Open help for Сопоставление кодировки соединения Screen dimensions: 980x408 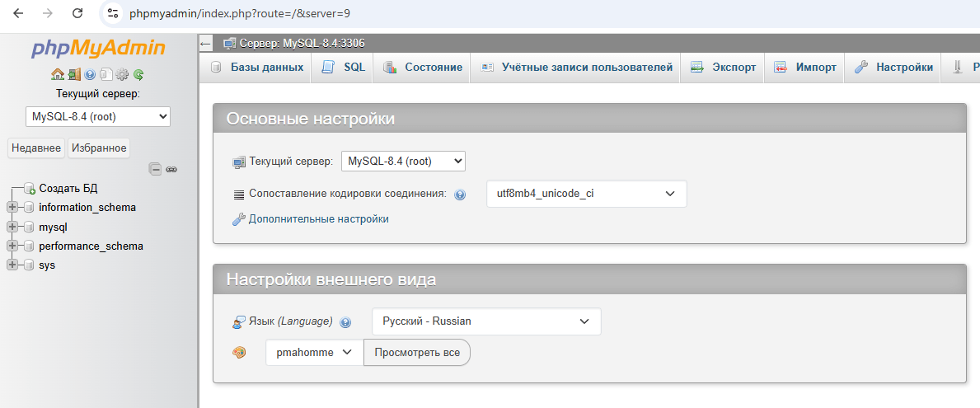pyautogui.click(x=460, y=195)
